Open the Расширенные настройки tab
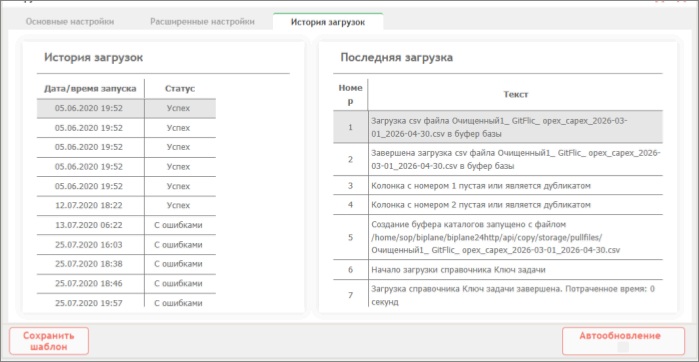Image resolution: width=699 pixels, height=362 pixels. (x=202, y=22)
